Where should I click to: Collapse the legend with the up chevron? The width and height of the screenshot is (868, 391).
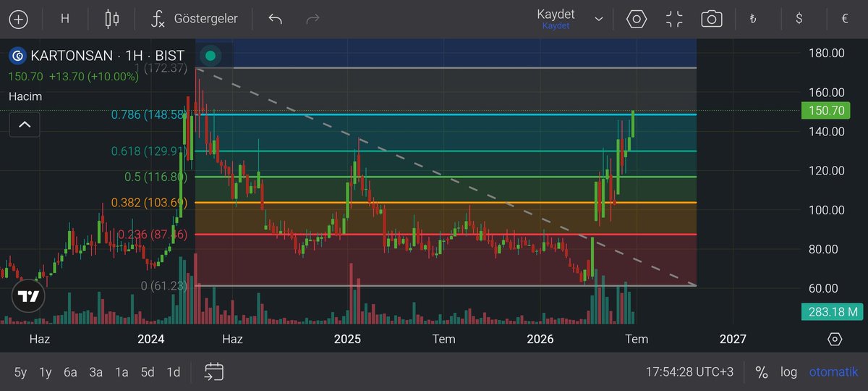pos(25,125)
